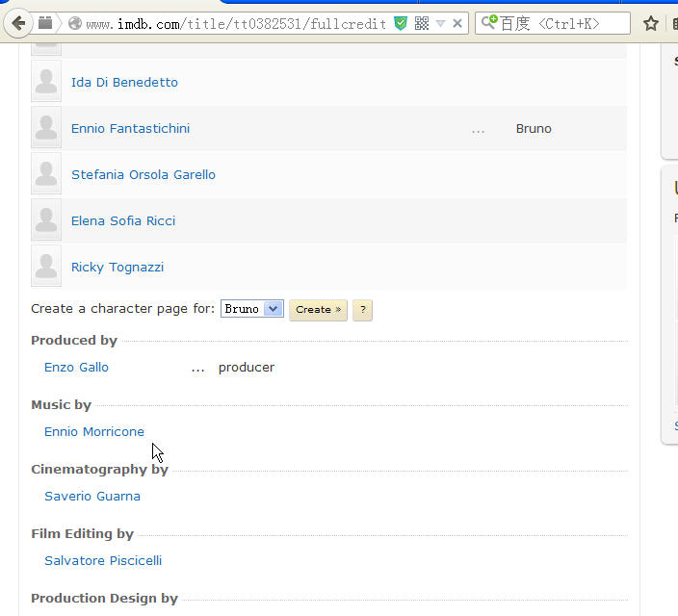Open Elena Sofia Ricci's profile link

[x=123, y=221]
